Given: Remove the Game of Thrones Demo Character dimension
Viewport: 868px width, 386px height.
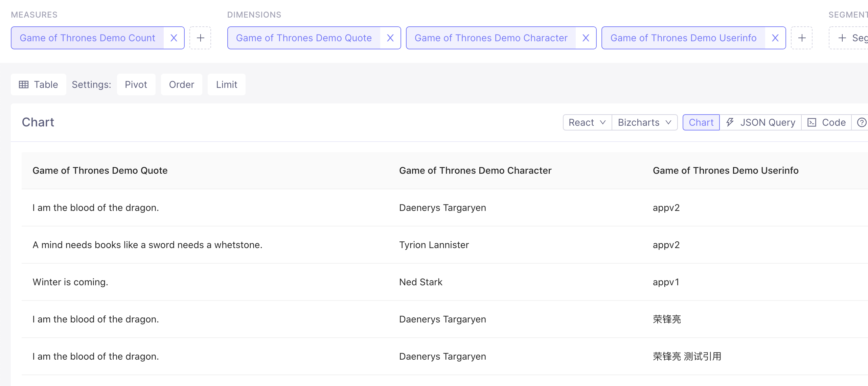Looking at the screenshot, I should [x=586, y=38].
